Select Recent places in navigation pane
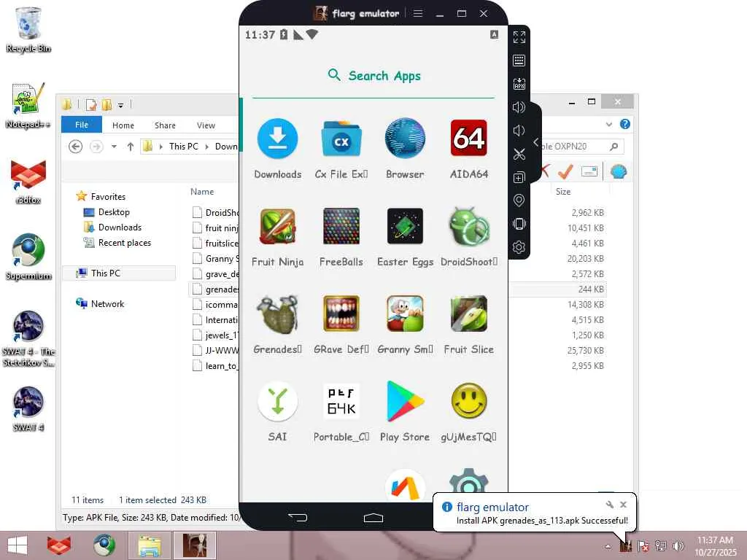 coord(124,242)
